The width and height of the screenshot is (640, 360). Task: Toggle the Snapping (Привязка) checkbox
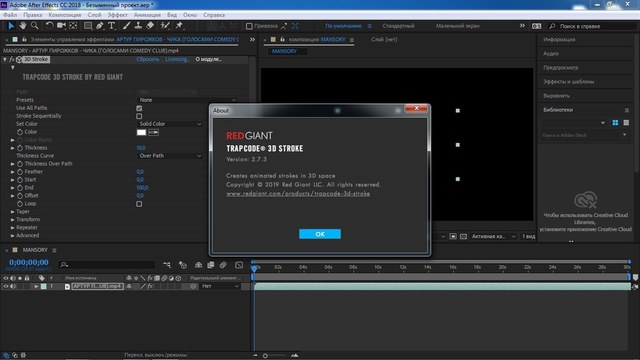[249, 26]
